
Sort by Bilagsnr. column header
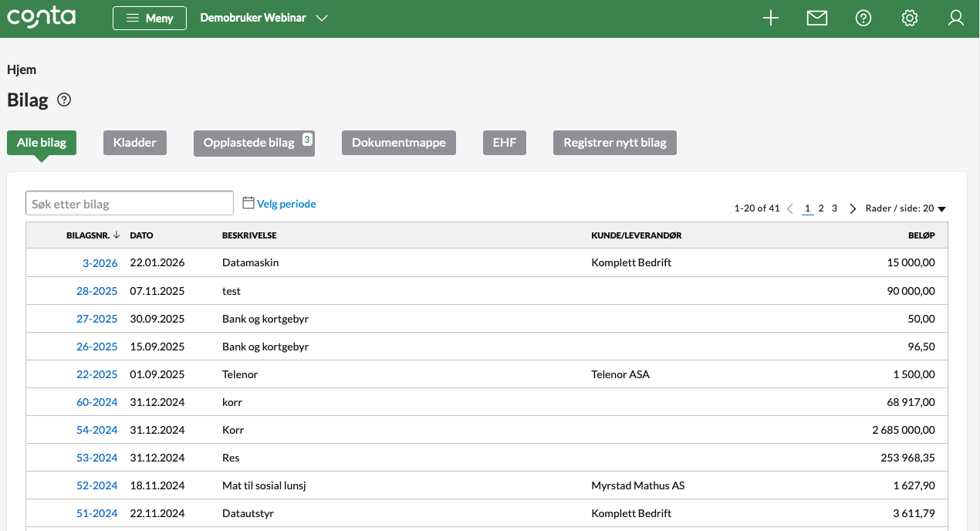[93, 235]
